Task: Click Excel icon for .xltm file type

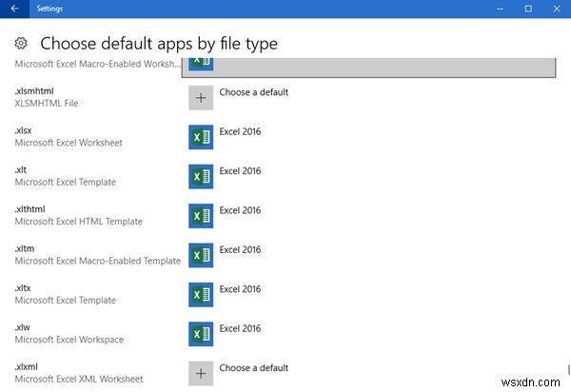Action: click(x=201, y=255)
